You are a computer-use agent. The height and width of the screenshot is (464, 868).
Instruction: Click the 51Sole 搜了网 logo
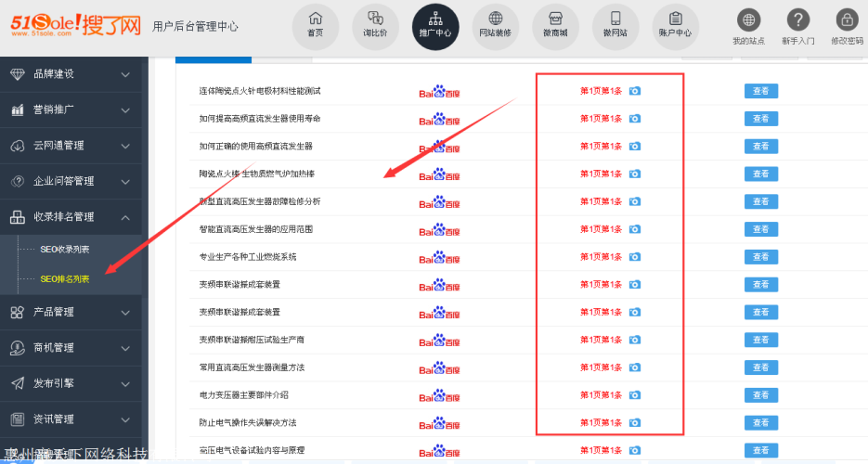coord(76,24)
